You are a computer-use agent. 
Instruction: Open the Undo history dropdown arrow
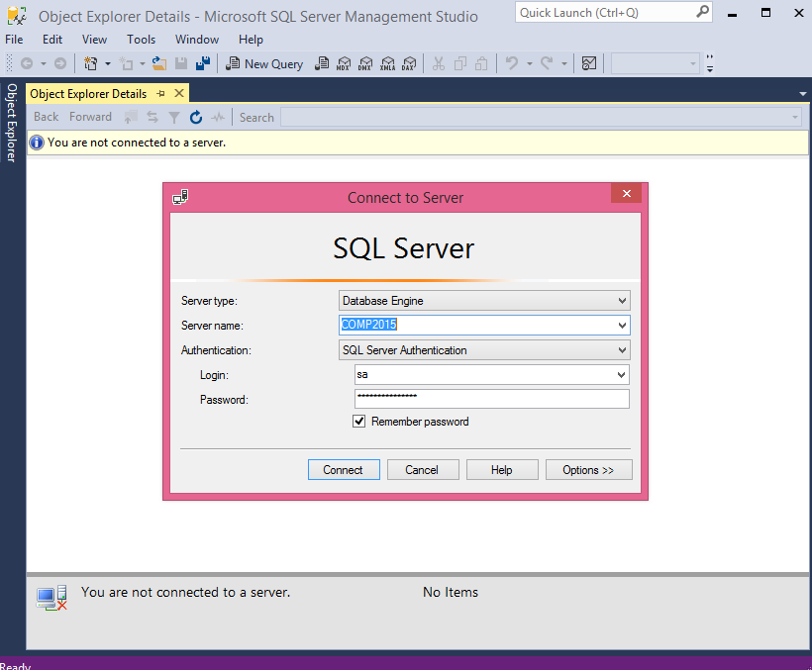click(x=529, y=64)
